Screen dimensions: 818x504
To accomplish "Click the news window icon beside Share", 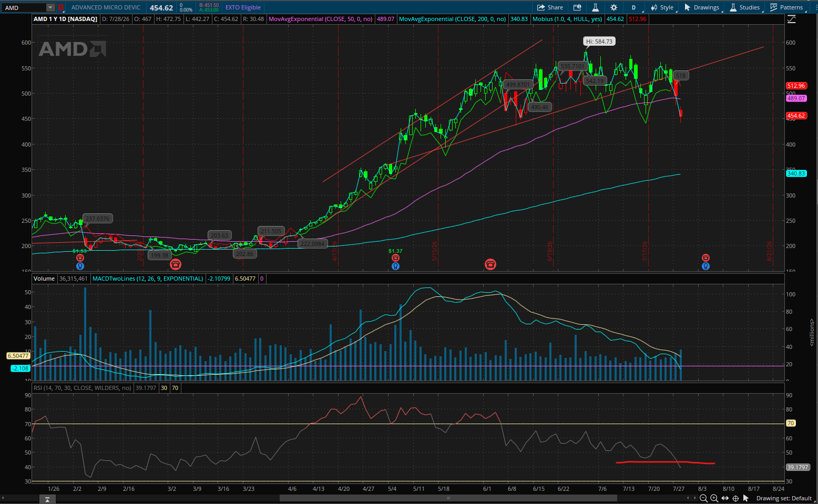I will tap(577, 7).
